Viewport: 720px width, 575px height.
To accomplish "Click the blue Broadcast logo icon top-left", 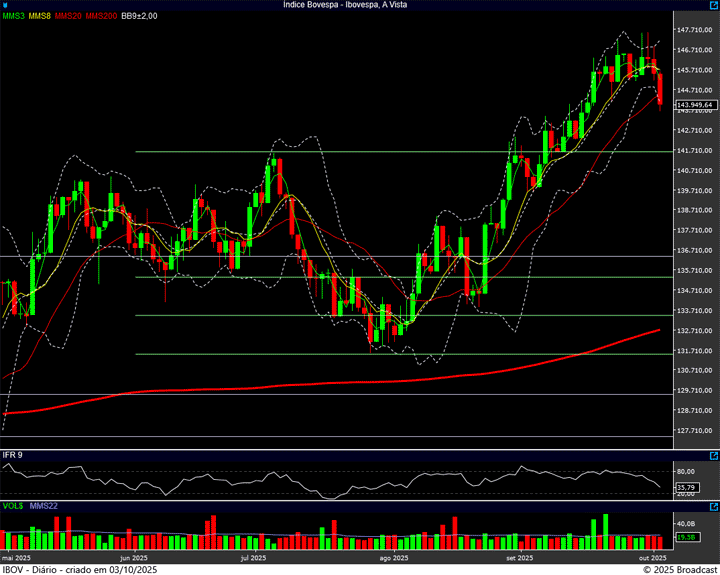I will point(5,5).
